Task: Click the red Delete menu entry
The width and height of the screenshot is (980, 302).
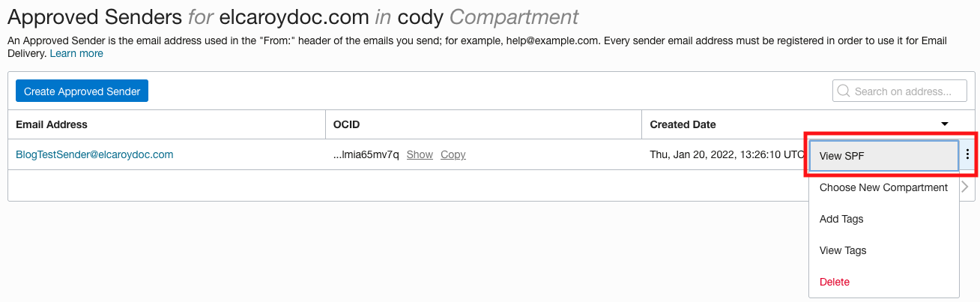Action: coord(835,282)
